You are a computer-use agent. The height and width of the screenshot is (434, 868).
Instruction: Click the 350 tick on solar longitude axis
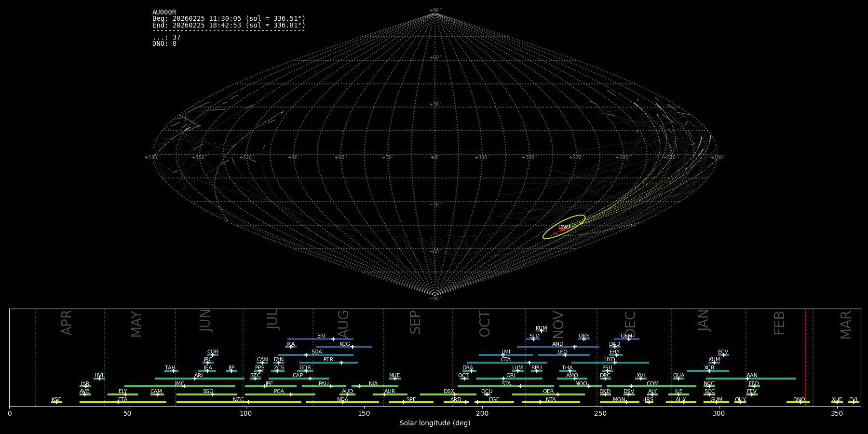click(837, 413)
